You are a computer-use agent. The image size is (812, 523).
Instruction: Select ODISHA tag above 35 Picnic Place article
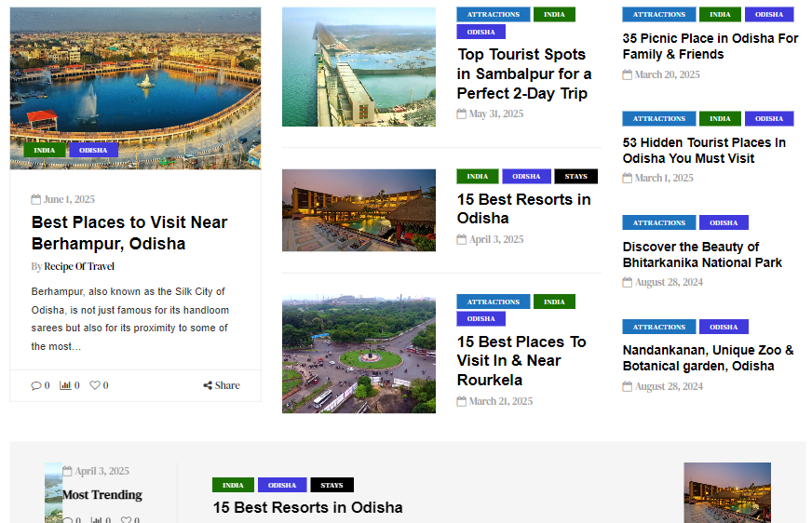(x=769, y=15)
